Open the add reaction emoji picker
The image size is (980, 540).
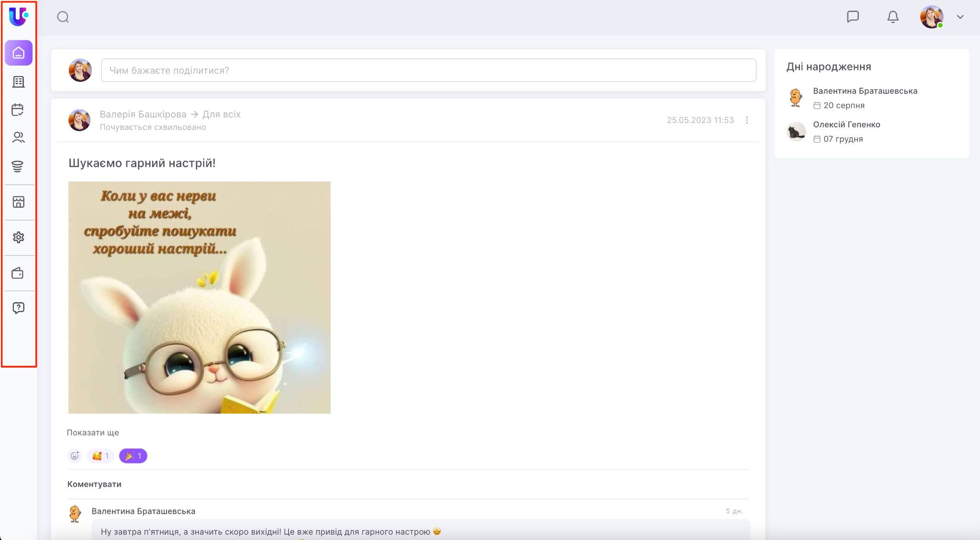[x=75, y=456]
